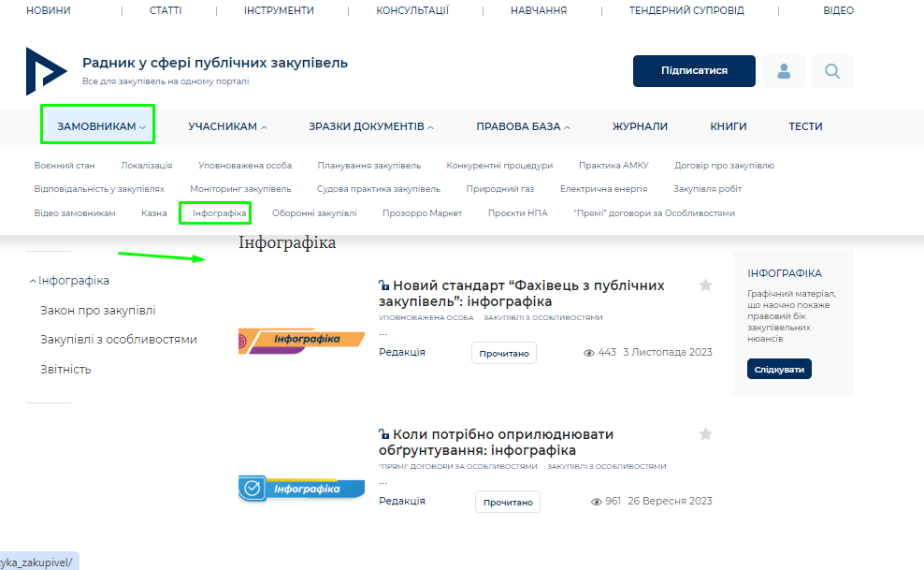Image resolution: width=924 pixels, height=570 pixels.
Task: Click the Інфографіка thumbnail of first article
Action: tap(301, 341)
